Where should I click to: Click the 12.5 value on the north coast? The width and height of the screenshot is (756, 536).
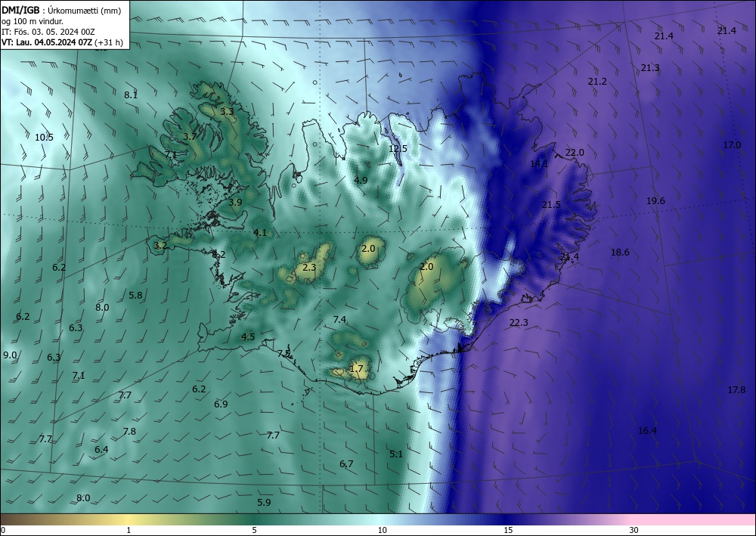coord(398,148)
